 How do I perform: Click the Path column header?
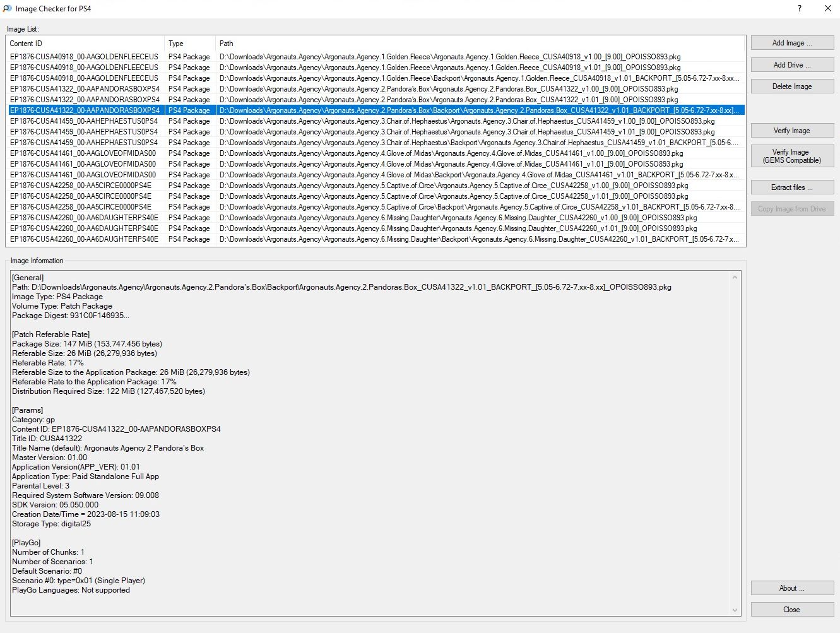click(480, 44)
